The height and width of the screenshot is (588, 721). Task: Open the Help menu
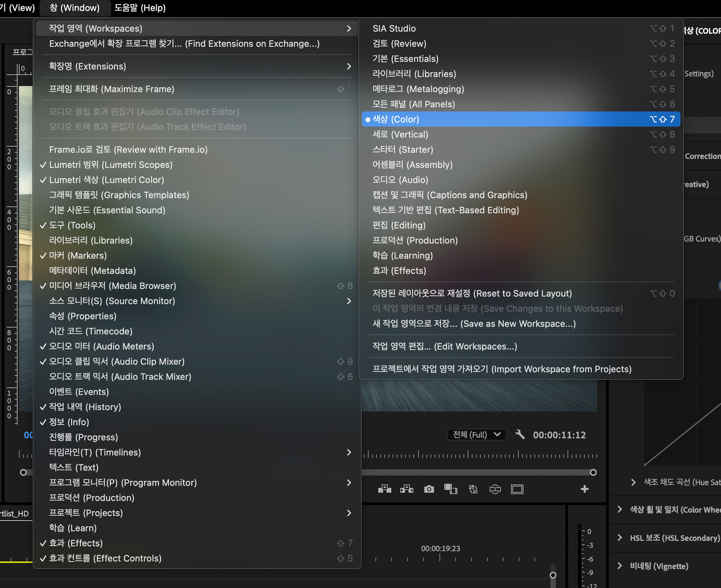click(x=140, y=8)
